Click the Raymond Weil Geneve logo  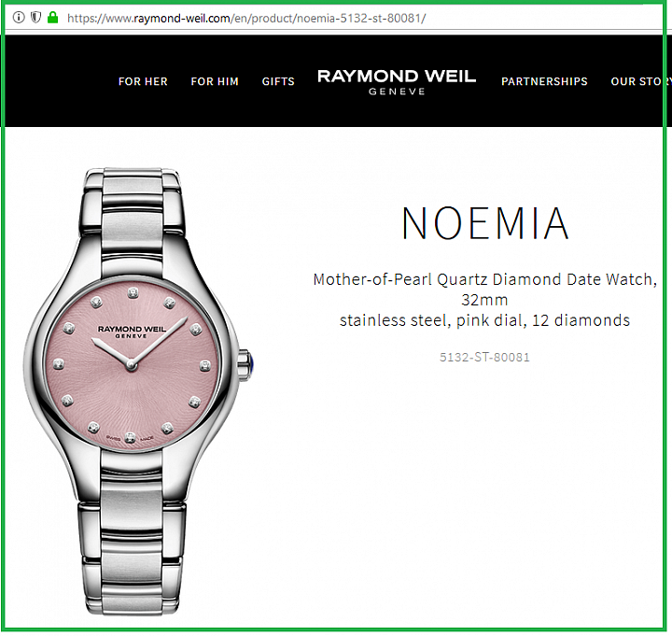pyautogui.click(x=397, y=82)
